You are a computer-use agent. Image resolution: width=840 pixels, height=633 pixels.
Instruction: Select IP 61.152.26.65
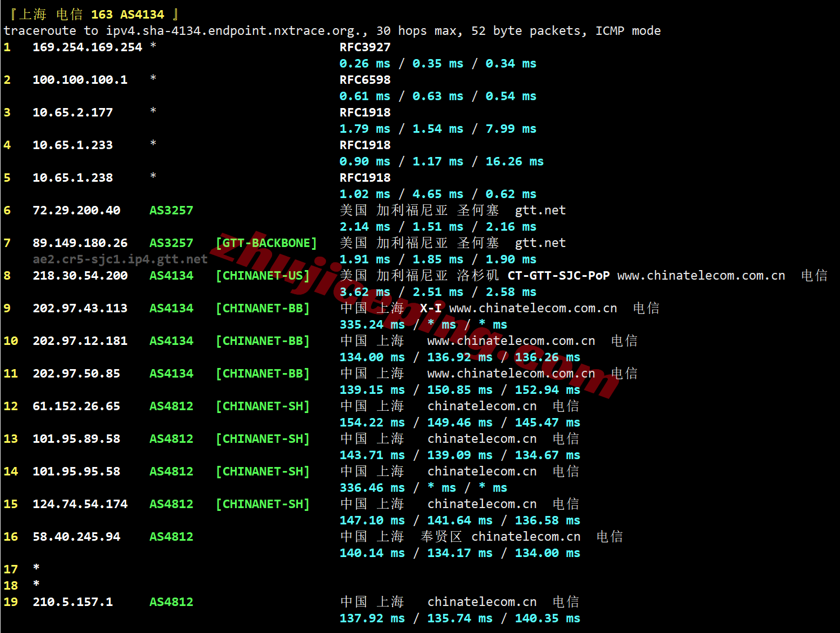76,406
